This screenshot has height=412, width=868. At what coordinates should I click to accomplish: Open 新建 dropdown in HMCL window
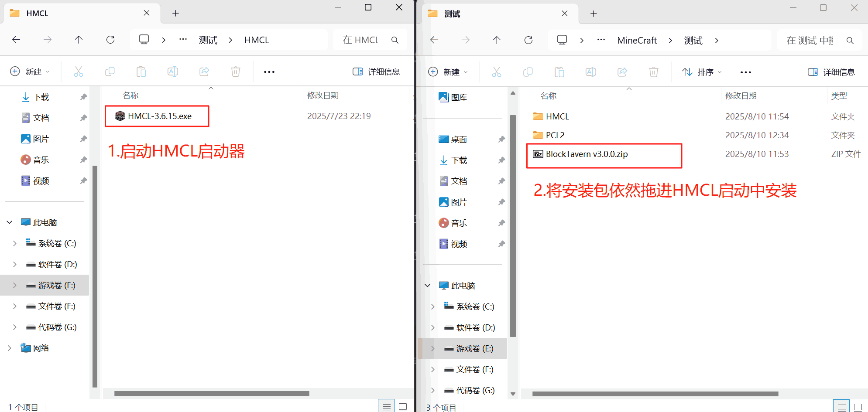pyautogui.click(x=30, y=72)
